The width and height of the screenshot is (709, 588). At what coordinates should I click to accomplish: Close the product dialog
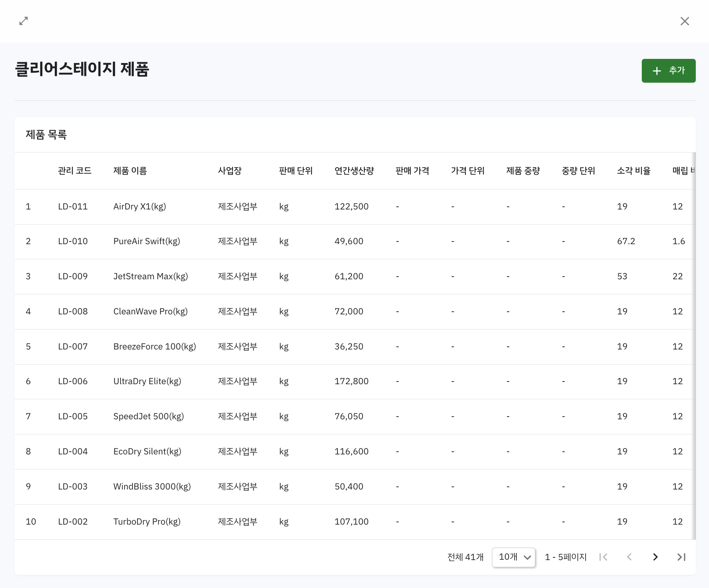tap(684, 21)
